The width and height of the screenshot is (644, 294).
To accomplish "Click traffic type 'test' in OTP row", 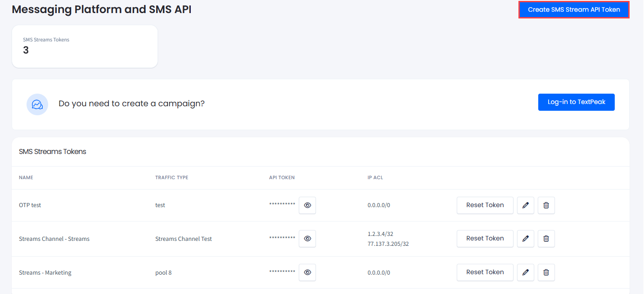I will pos(160,205).
